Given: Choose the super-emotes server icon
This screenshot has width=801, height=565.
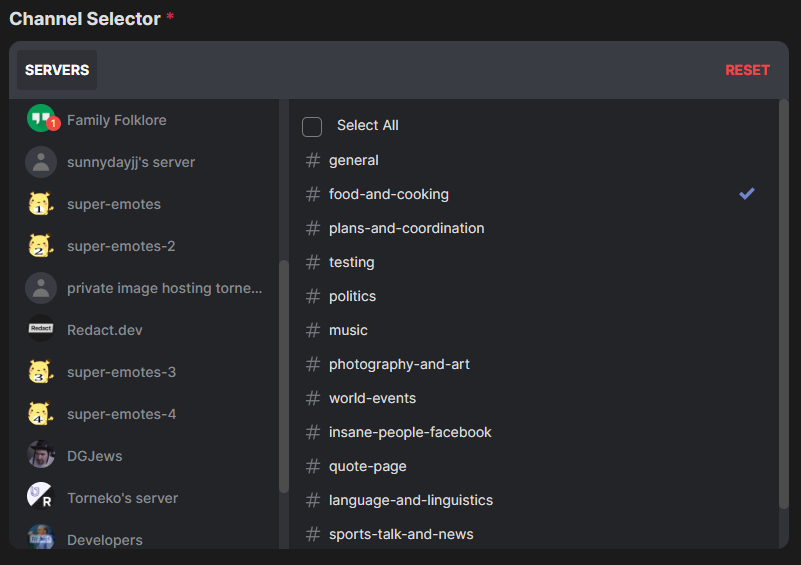Looking at the screenshot, I should point(41,204).
